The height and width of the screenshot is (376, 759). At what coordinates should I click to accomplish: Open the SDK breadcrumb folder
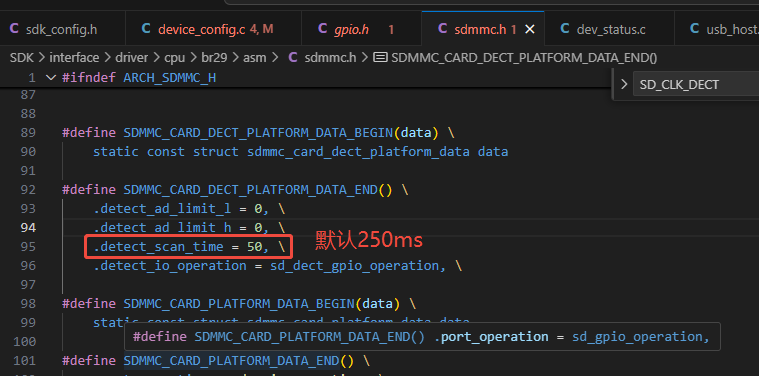click(21, 58)
